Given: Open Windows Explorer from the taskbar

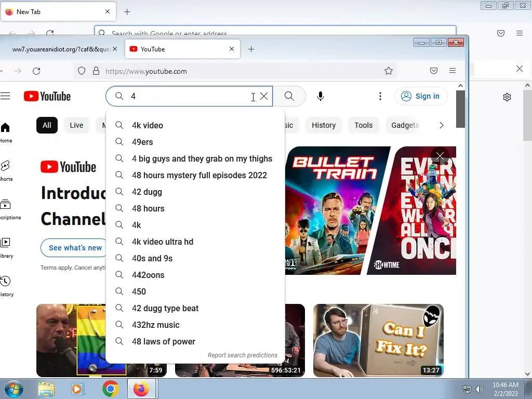Looking at the screenshot, I should pyautogui.click(x=46, y=389).
